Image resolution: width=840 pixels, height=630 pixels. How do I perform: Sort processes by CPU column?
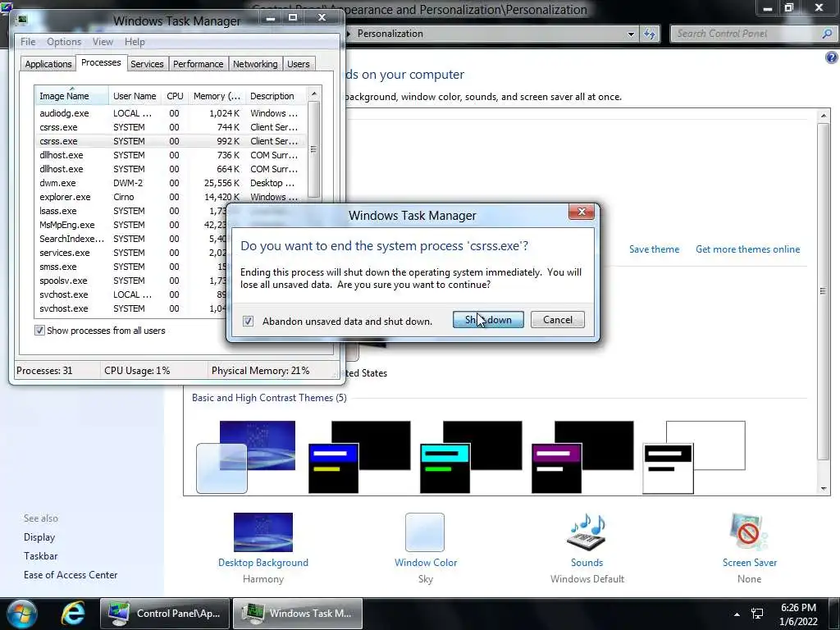[175, 96]
